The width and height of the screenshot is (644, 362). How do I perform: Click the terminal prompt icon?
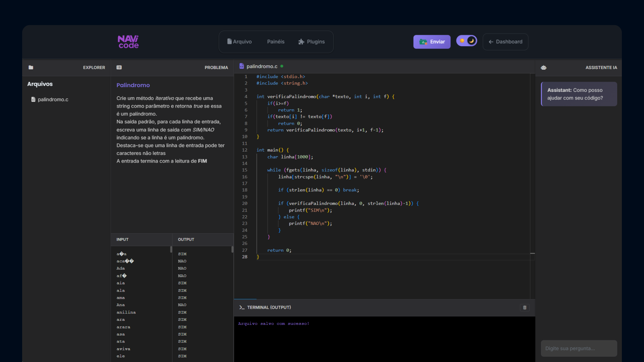pos(242,307)
